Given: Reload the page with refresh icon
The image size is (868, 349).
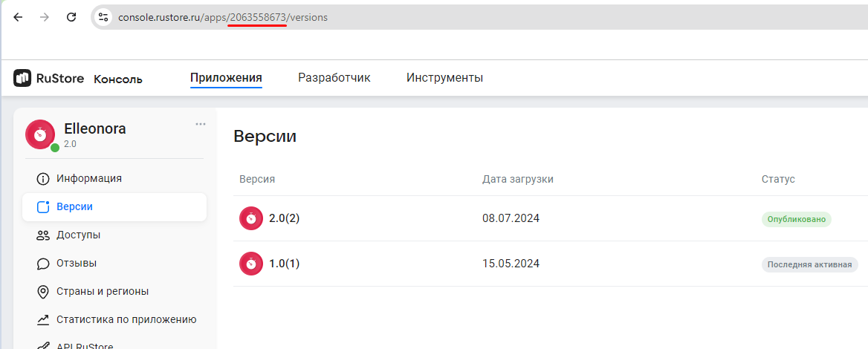Looking at the screenshot, I should pos(71,17).
